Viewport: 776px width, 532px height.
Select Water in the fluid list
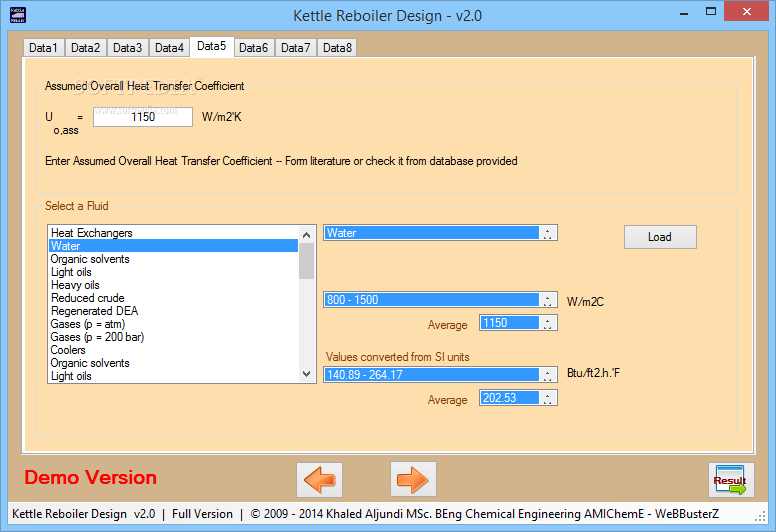coord(174,246)
